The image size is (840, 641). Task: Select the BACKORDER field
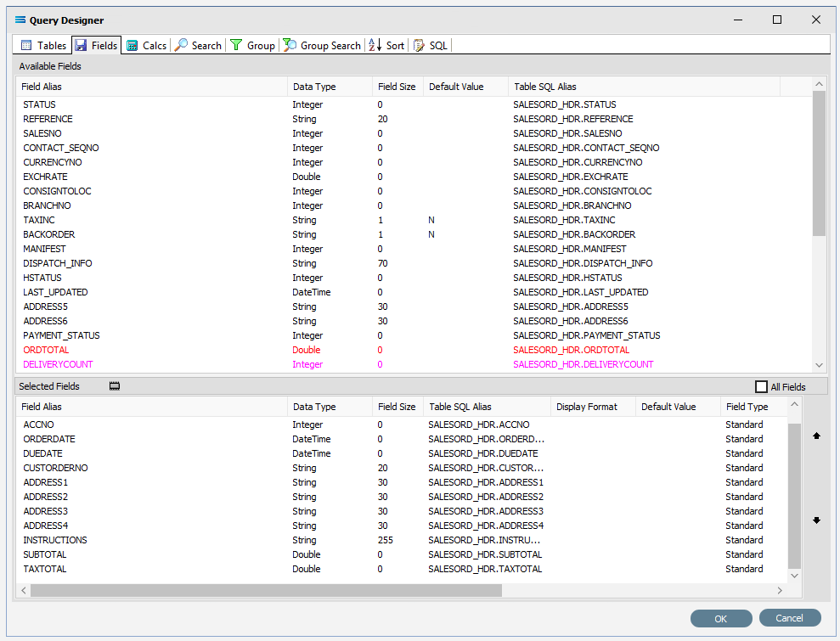pyautogui.click(x=414, y=234)
